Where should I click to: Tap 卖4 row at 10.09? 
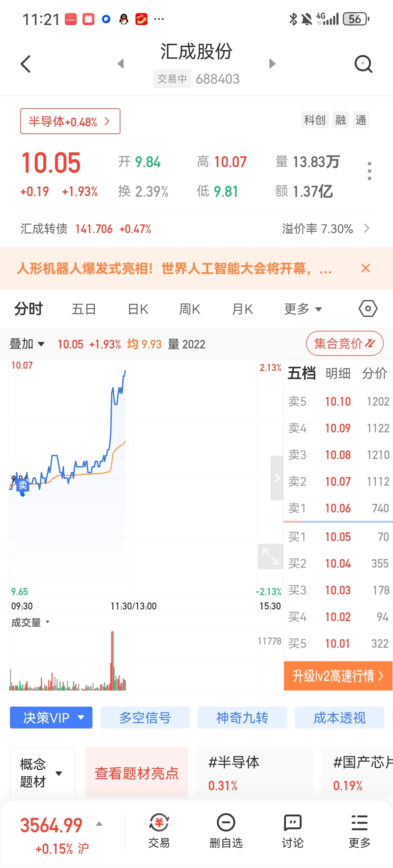tap(338, 428)
